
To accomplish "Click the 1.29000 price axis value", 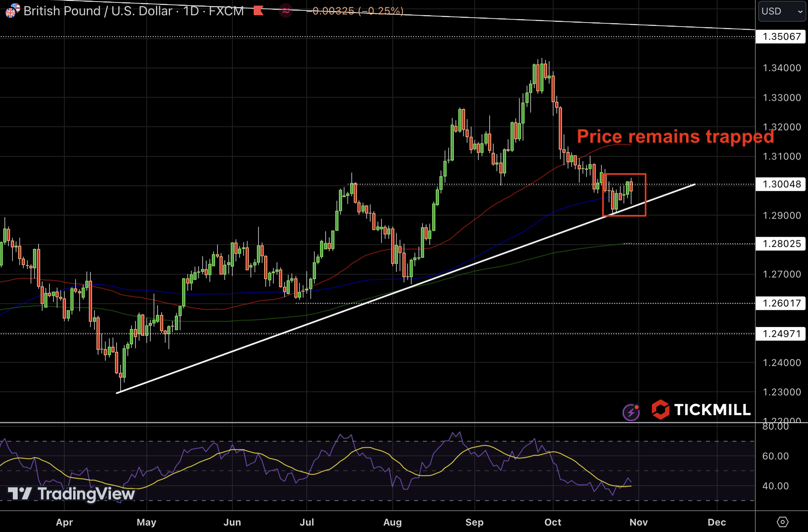I will pos(782,215).
